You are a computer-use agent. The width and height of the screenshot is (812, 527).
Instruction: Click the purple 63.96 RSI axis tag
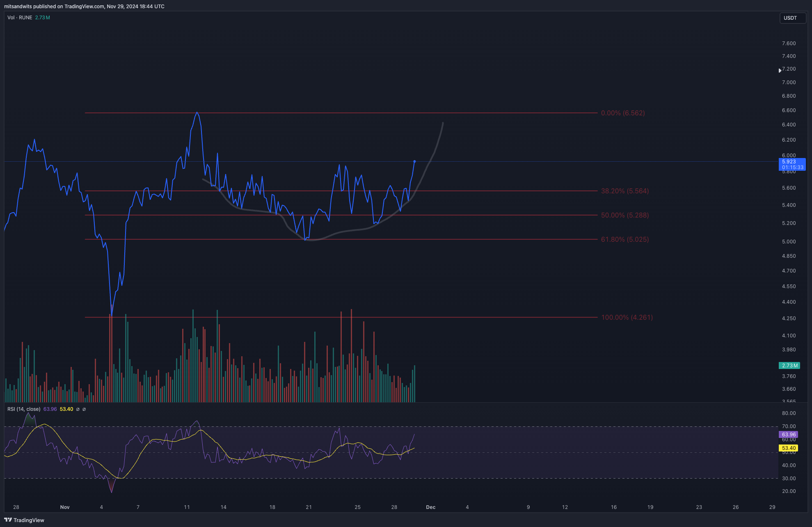[x=789, y=434]
